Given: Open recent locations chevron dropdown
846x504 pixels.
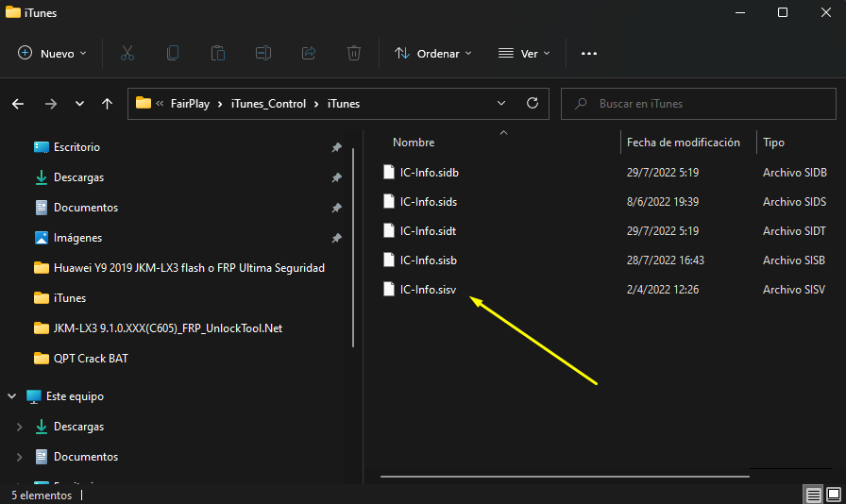Looking at the screenshot, I should point(79,104).
